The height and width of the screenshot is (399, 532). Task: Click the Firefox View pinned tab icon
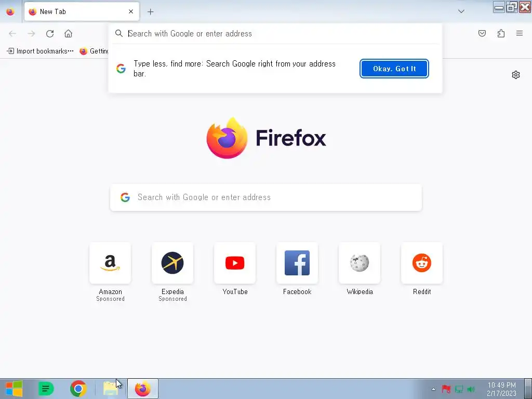[10, 11]
